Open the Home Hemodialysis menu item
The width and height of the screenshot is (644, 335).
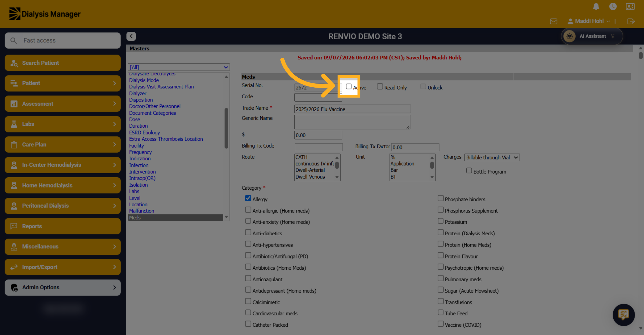pos(63,185)
